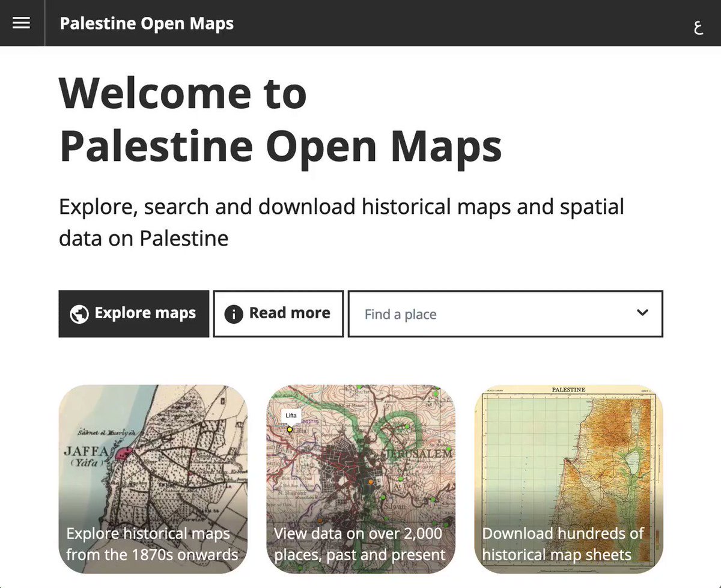Open the Jaffa historical maps card
Screen dimensions: 721x588
[153, 479]
